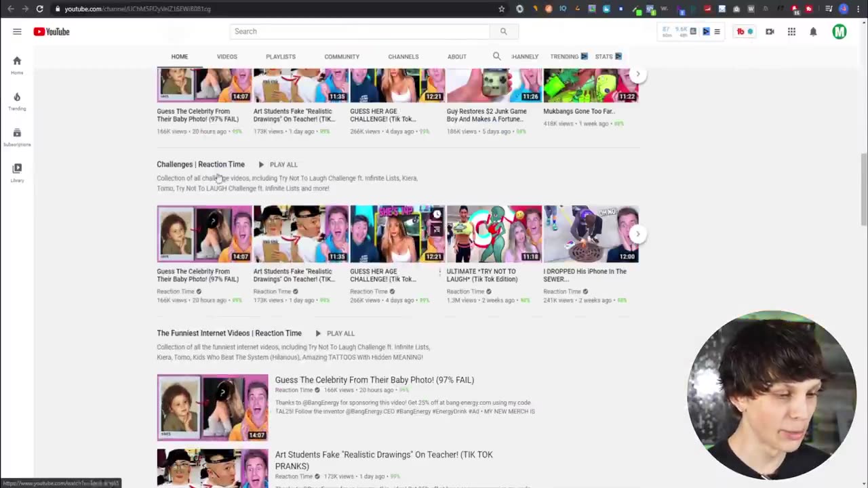This screenshot has width=868, height=488.
Task: Open Guy Restores $2 Junk Game Boy video title
Action: (x=487, y=115)
